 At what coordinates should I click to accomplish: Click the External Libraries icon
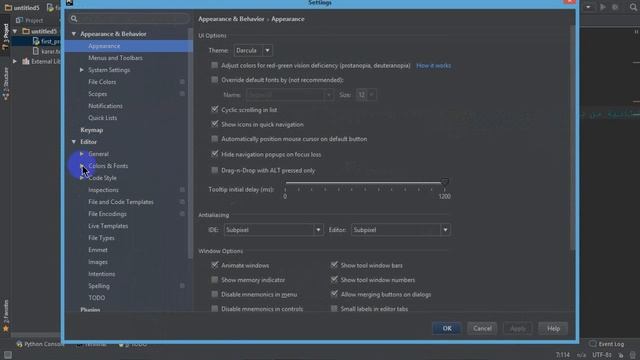[26, 61]
